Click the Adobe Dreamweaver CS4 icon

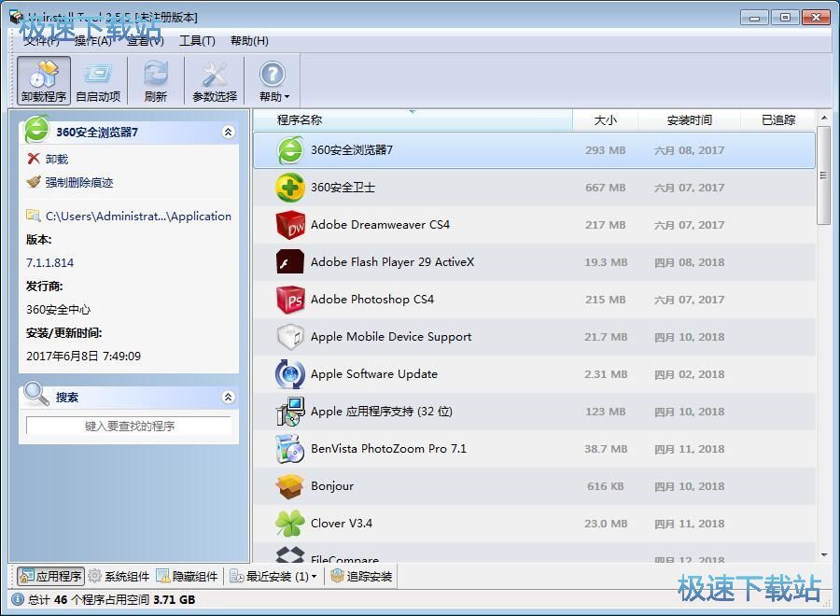coord(290,225)
